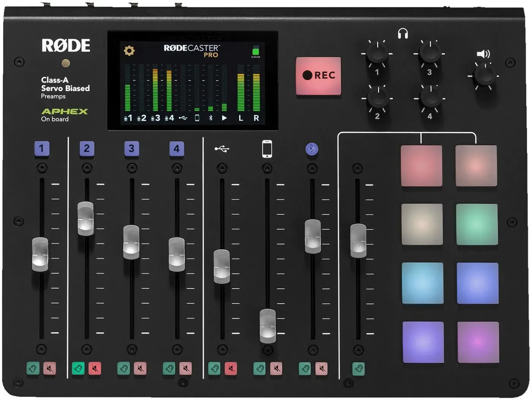Screen dimensions: 532x400
Task: Mute the USB channel
Action: pyautogui.click(x=231, y=368)
